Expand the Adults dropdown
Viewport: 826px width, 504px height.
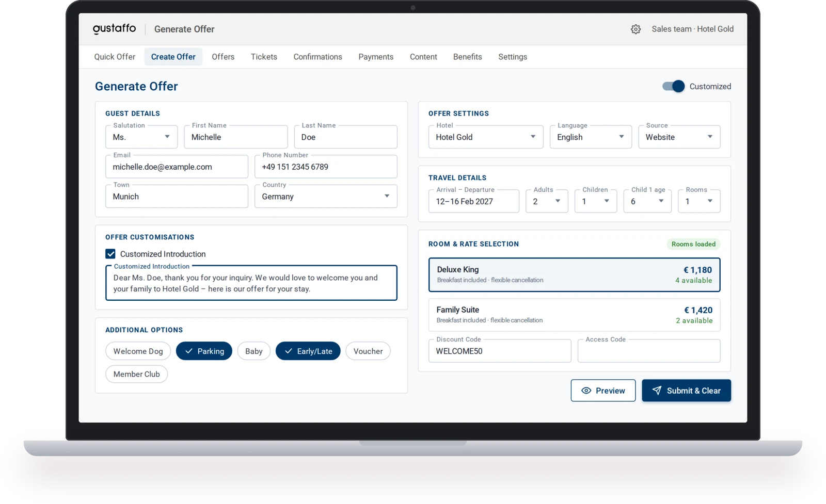(547, 201)
